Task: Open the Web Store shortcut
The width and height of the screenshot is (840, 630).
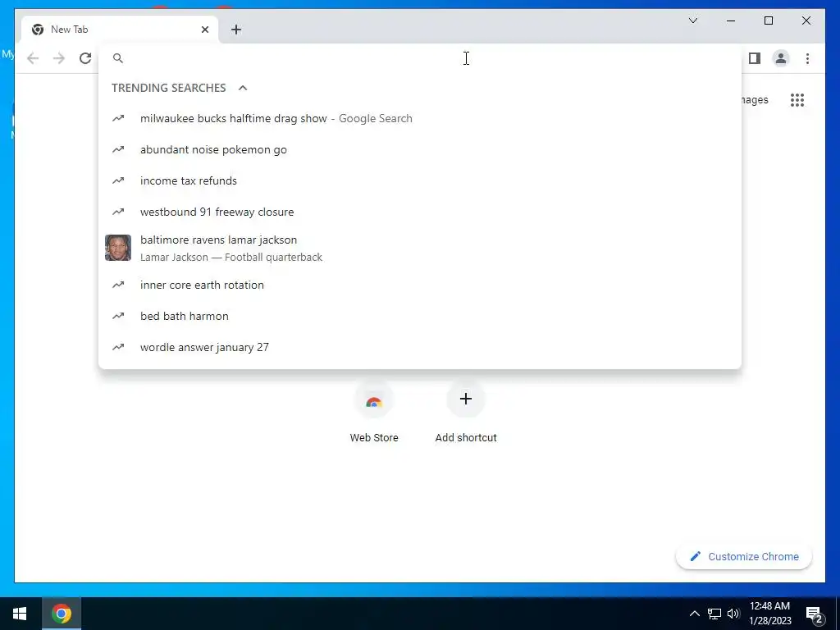Action: pyautogui.click(x=374, y=413)
